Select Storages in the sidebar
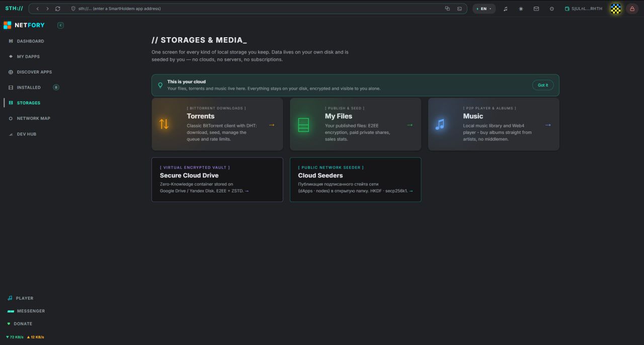 [24, 103]
